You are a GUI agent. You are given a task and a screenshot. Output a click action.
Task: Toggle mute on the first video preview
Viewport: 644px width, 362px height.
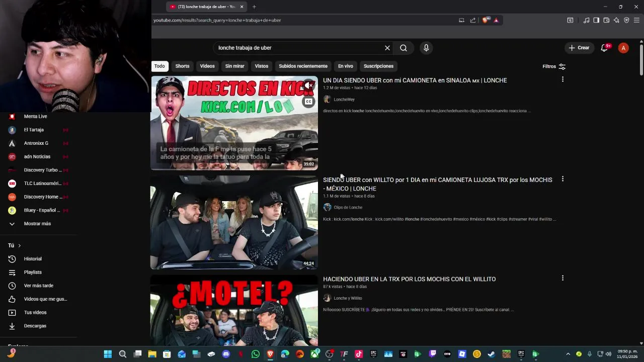308,86
